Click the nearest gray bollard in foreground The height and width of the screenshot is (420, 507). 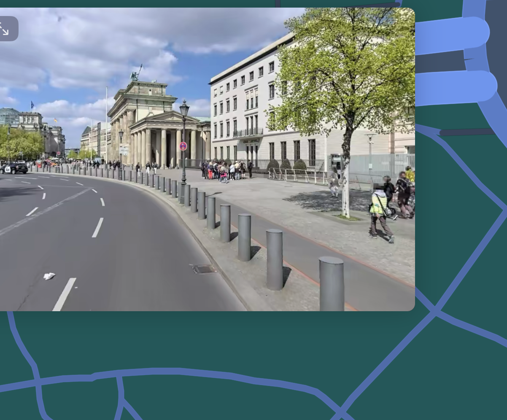tap(331, 283)
